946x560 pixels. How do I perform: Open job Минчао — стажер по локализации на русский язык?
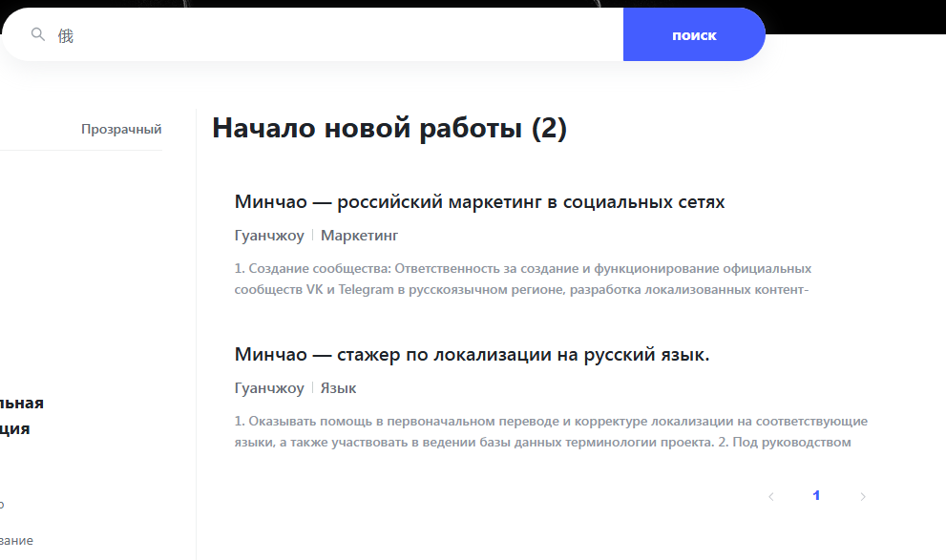(472, 355)
